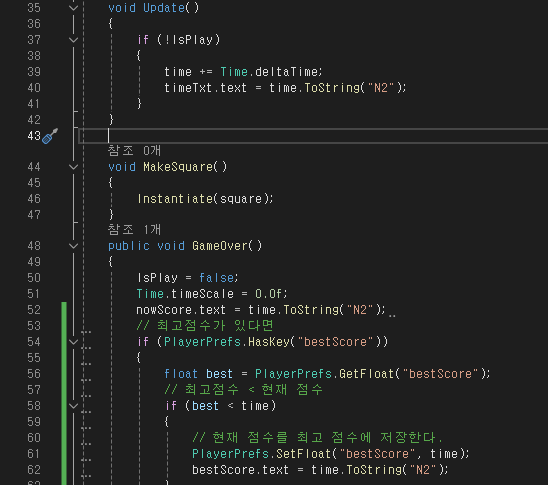548x485 pixels.
Task: Click the 'float' keyword on line 56
Action: point(181,374)
